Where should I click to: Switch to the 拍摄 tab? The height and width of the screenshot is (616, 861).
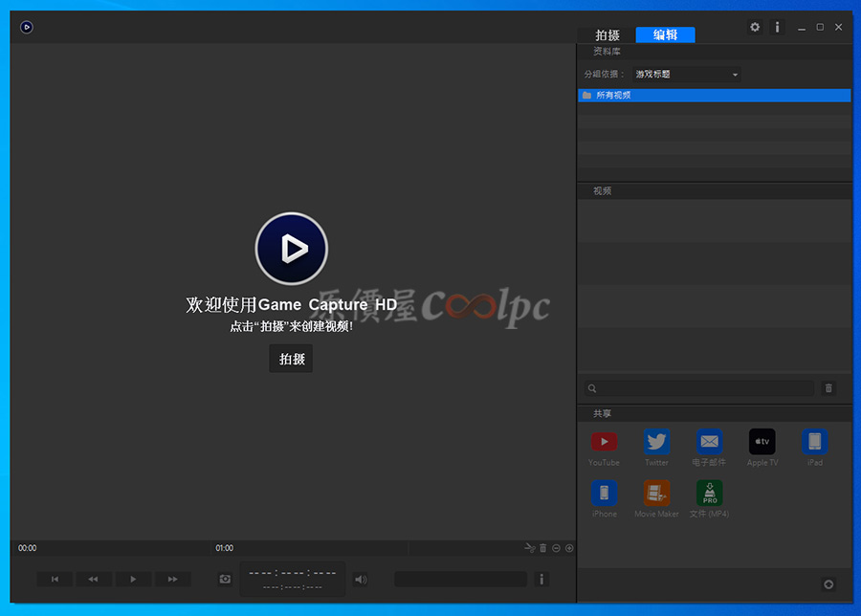point(607,35)
